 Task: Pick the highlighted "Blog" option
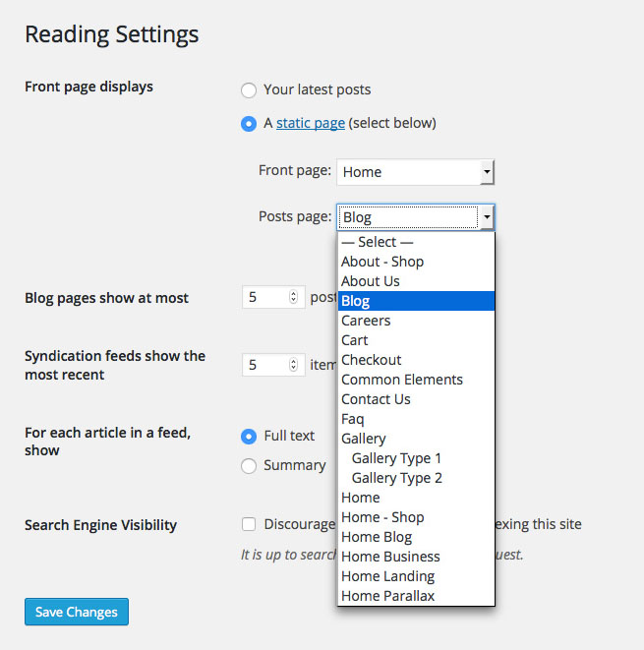416,301
